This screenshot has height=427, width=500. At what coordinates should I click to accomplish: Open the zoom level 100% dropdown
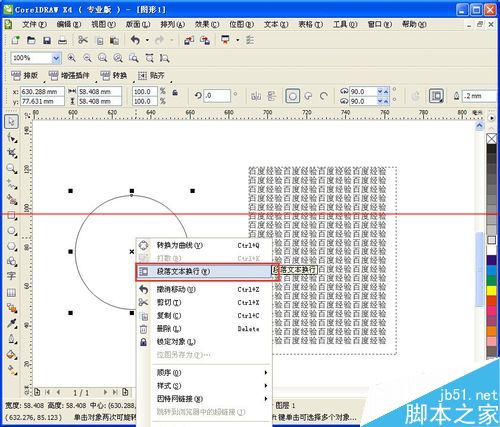coord(56,58)
